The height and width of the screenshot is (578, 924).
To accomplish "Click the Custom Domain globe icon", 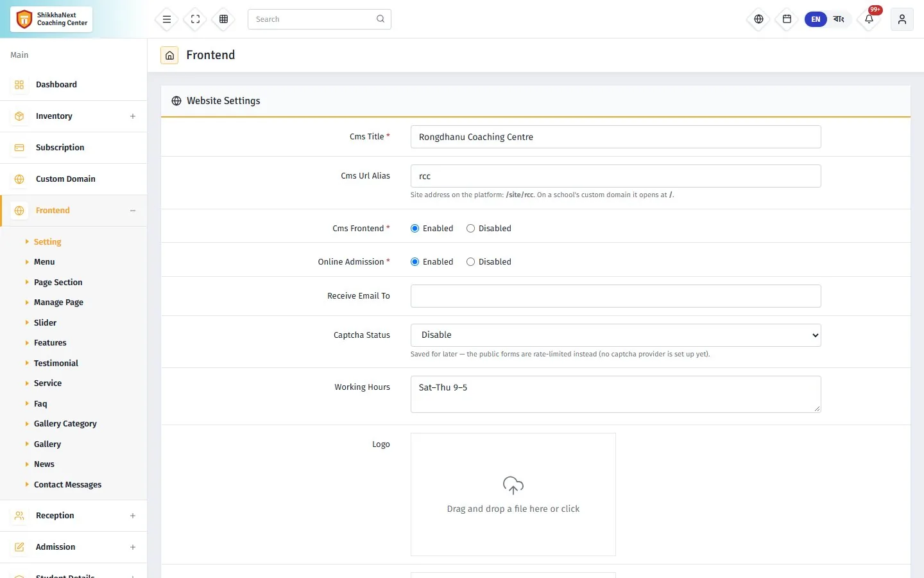I will 19,179.
